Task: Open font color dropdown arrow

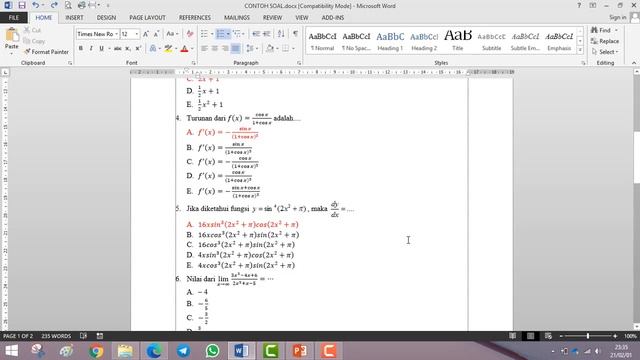Action: tap(192, 49)
